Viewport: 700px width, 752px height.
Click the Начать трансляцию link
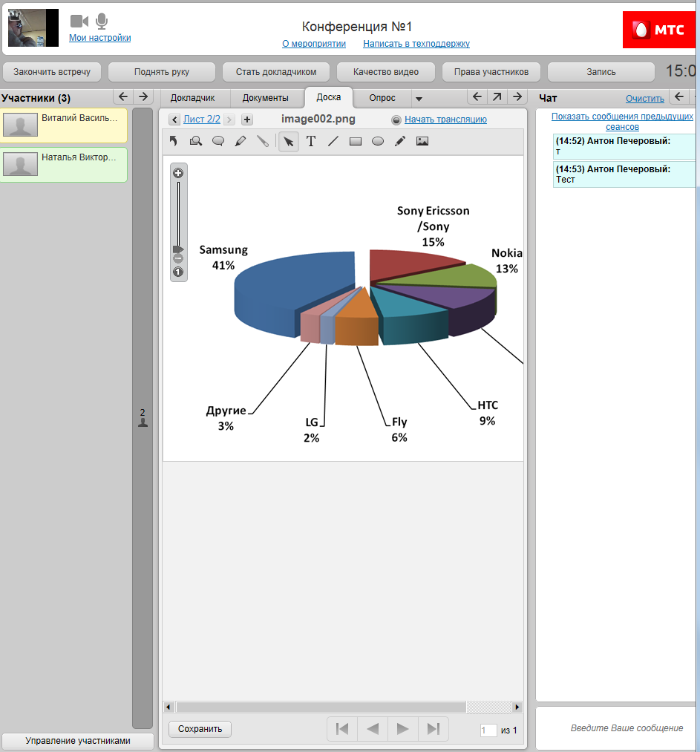coord(445,120)
